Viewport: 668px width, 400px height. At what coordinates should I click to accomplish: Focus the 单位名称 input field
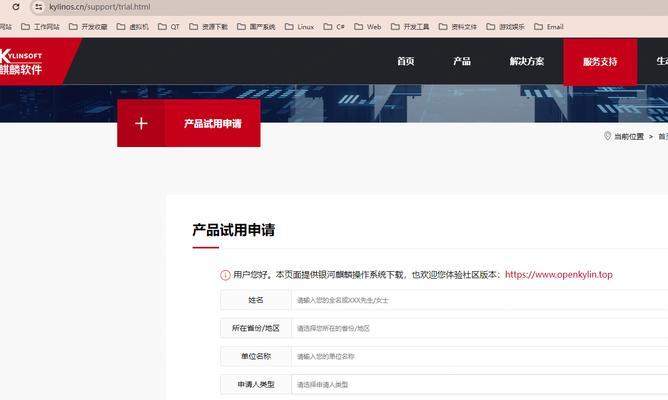point(479,357)
